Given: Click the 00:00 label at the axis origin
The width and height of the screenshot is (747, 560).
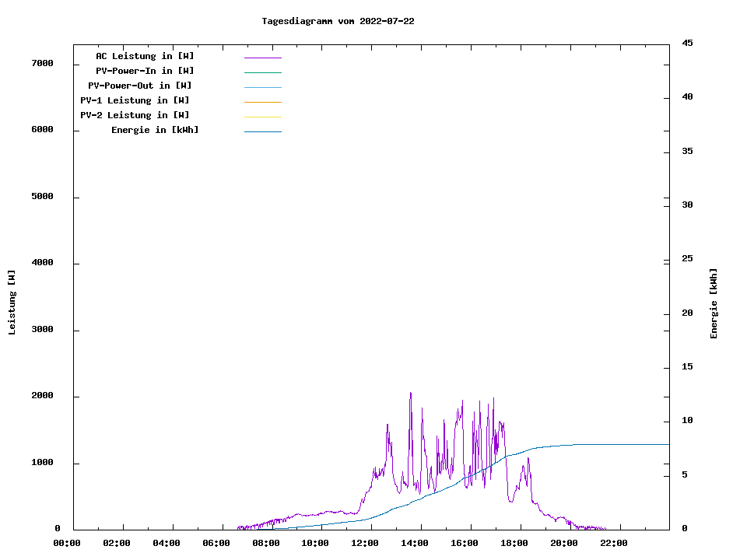Looking at the screenshot, I should pos(67,543).
